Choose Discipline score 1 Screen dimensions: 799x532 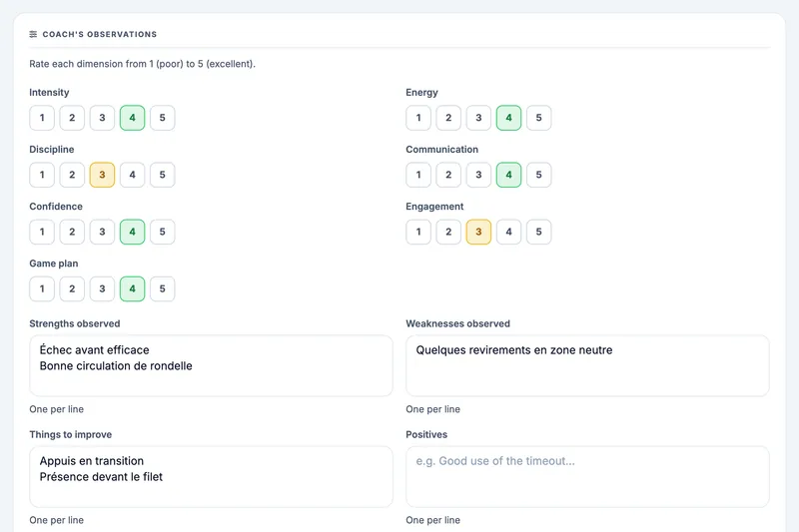tap(42, 175)
